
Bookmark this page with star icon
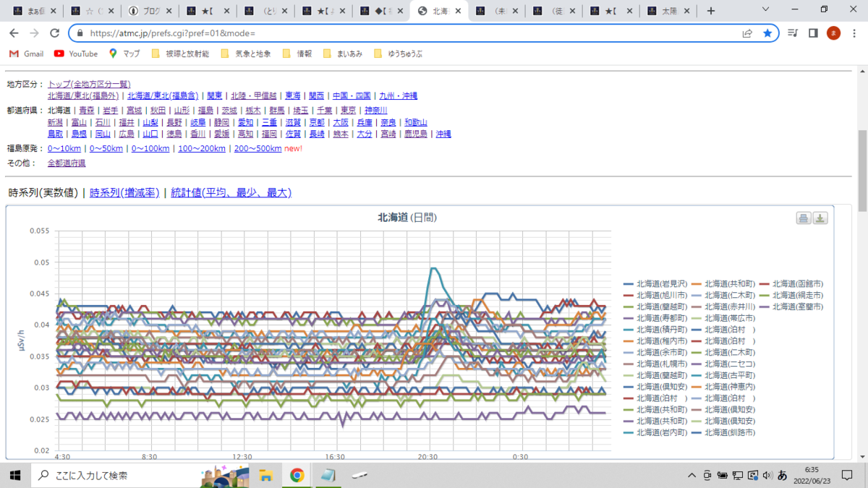767,33
